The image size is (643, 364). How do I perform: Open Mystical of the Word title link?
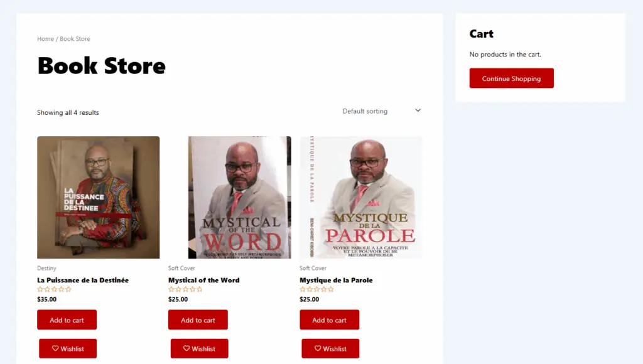pos(204,281)
